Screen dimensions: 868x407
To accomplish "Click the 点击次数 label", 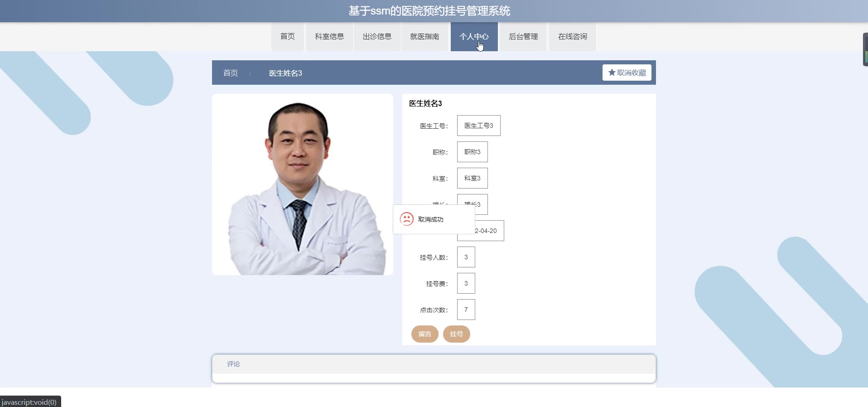I will click(434, 310).
